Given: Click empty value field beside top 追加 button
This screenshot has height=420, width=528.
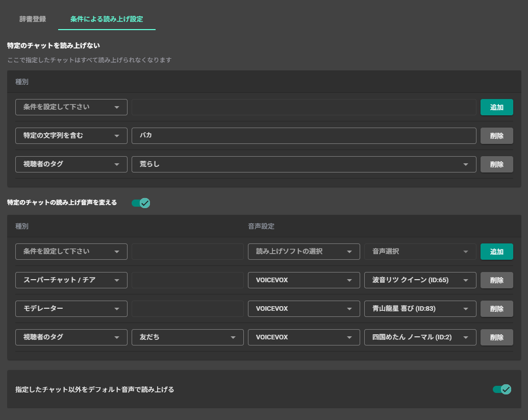Looking at the screenshot, I should [x=304, y=107].
